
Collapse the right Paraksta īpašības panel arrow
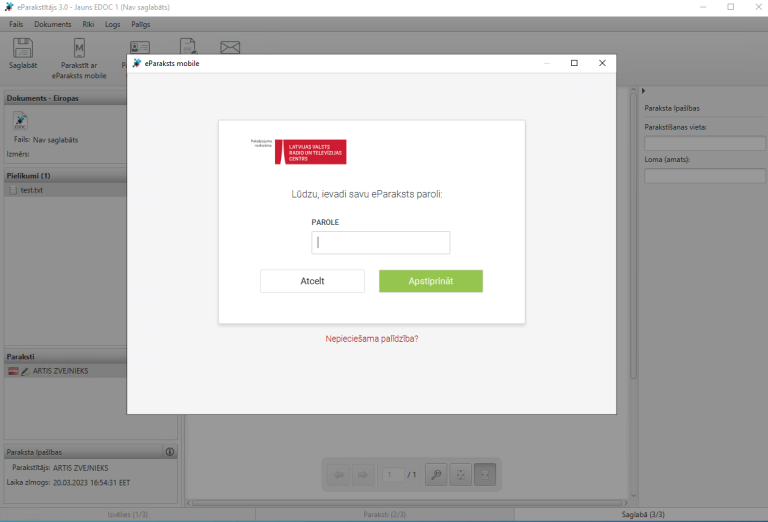643,91
